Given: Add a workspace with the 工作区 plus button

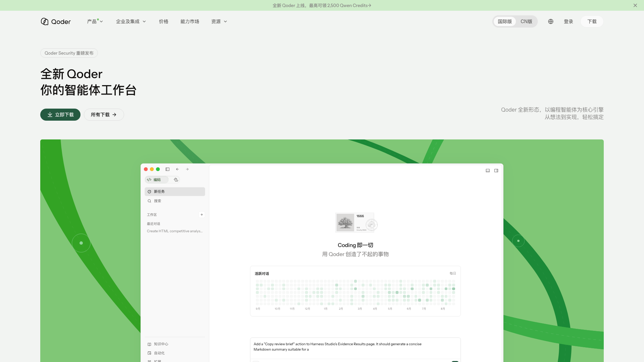Looking at the screenshot, I should point(202,215).
